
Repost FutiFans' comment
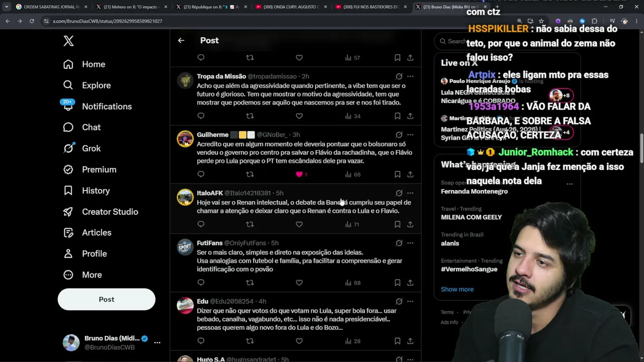pyautogui.click(x=250, y=283)
